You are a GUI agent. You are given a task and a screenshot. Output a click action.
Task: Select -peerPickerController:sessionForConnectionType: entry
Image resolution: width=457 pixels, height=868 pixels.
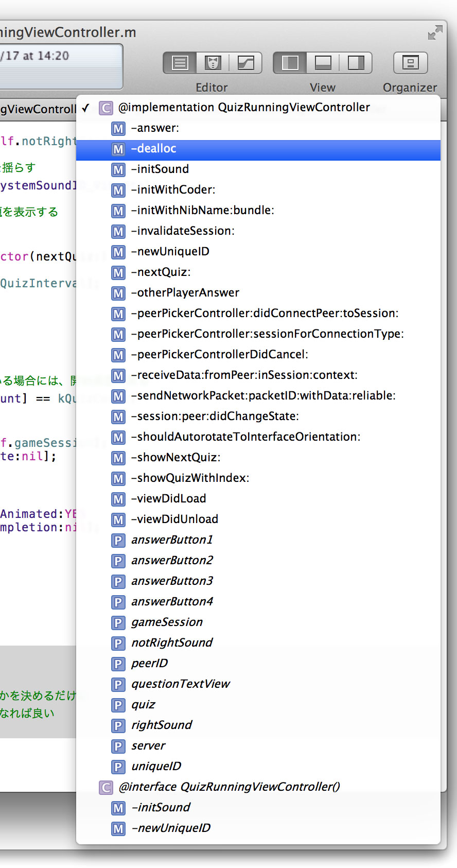[x=258, y=334]
